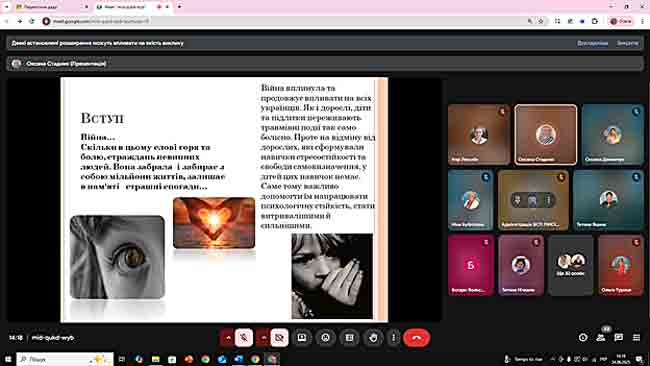Leave the call with the red hang-up button

pos(417,338)
